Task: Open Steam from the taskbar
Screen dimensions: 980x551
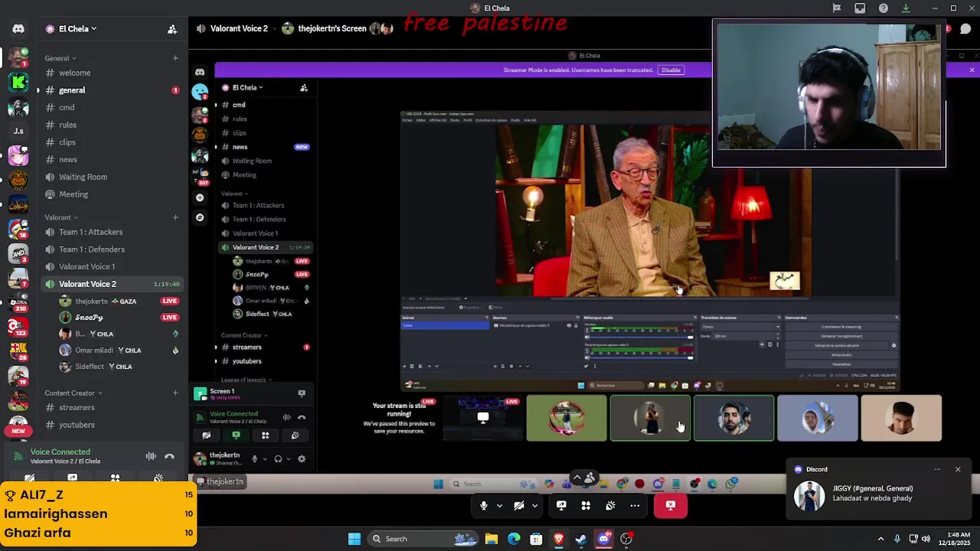Action: click(581, 539)
